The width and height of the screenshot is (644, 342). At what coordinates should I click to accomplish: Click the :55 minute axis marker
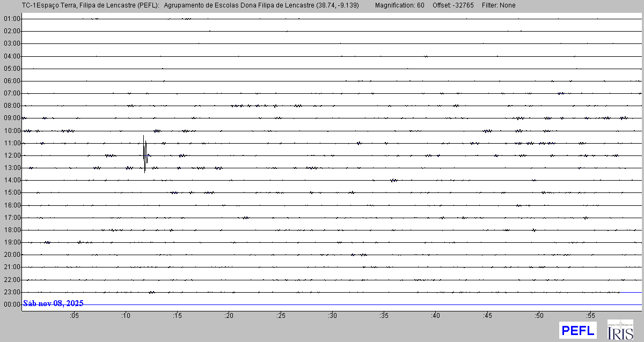point(590,315)
